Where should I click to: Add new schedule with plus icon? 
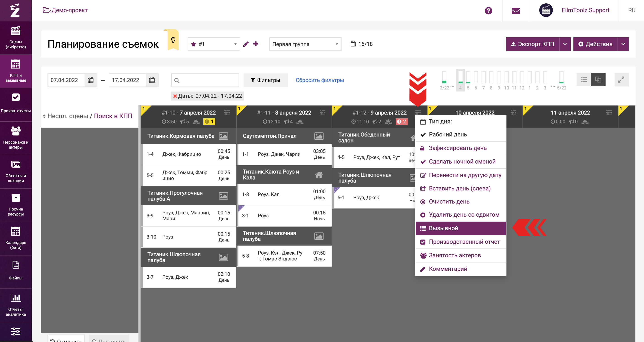[256, 44]
